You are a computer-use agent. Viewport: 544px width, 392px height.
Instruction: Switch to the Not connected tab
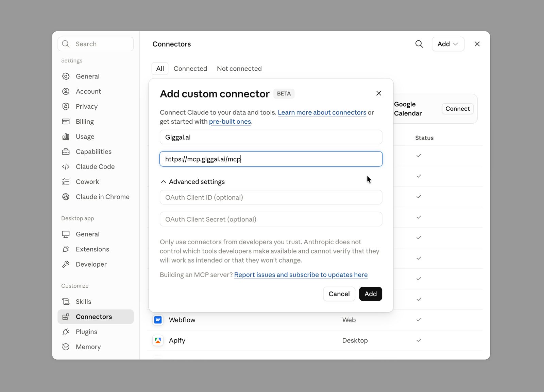[239, 69]
